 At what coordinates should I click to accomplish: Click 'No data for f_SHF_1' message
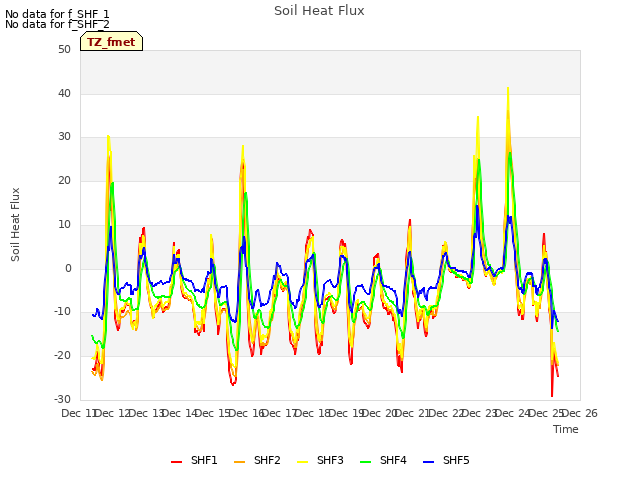pos(57,14)
